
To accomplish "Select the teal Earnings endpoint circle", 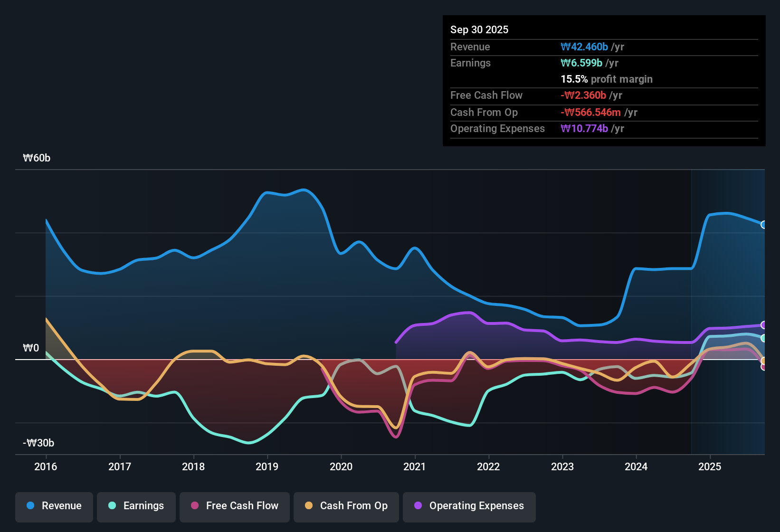I will (x=763, y=338).
